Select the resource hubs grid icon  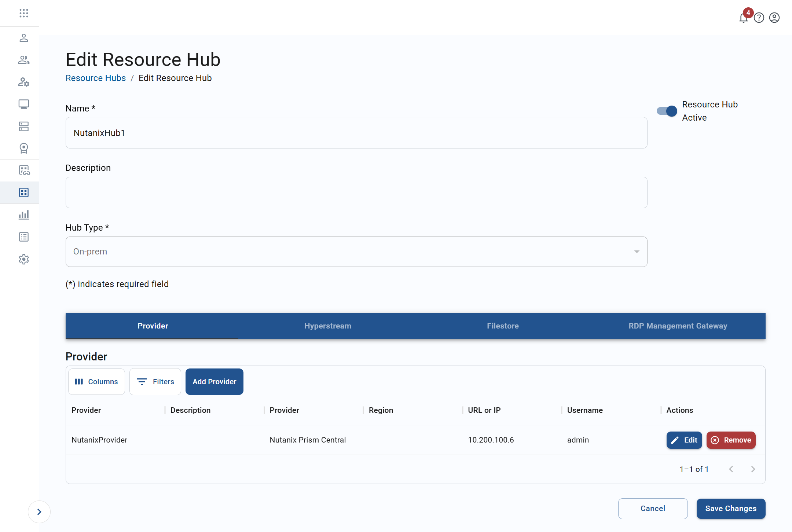pyautogui.click(x=24, y=192)
